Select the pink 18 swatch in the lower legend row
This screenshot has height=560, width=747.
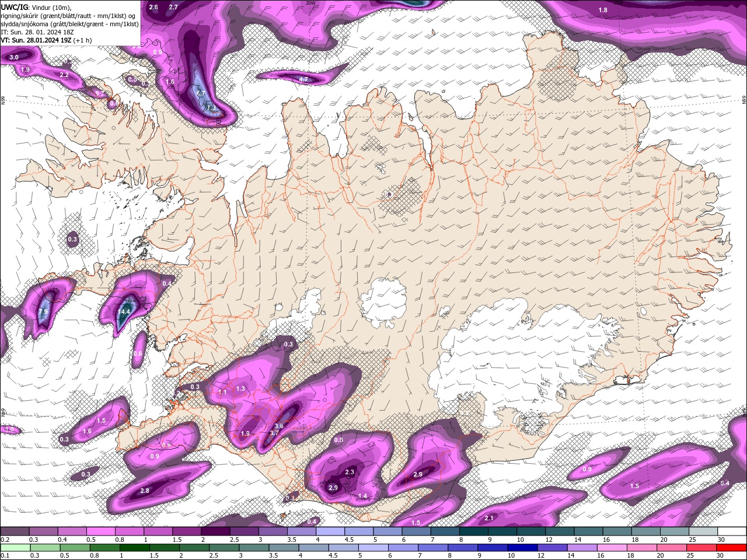642,547
